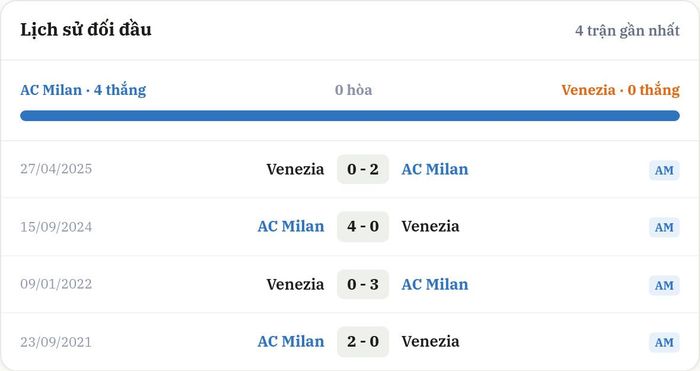Click the AM badge for 27/04/2025 match

click(x=664, y=170)
